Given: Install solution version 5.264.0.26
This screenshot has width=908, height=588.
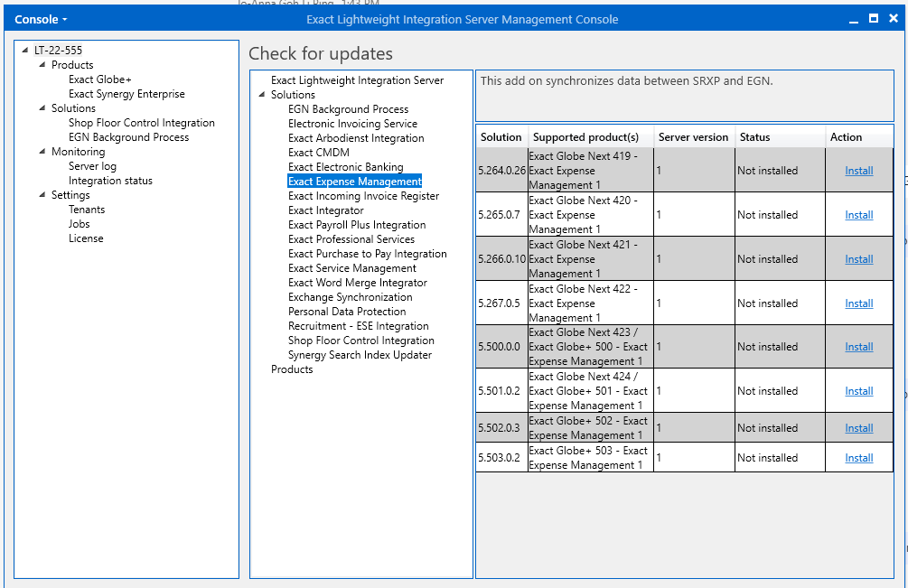Looking at the screenshot, I should click(858, 171).
